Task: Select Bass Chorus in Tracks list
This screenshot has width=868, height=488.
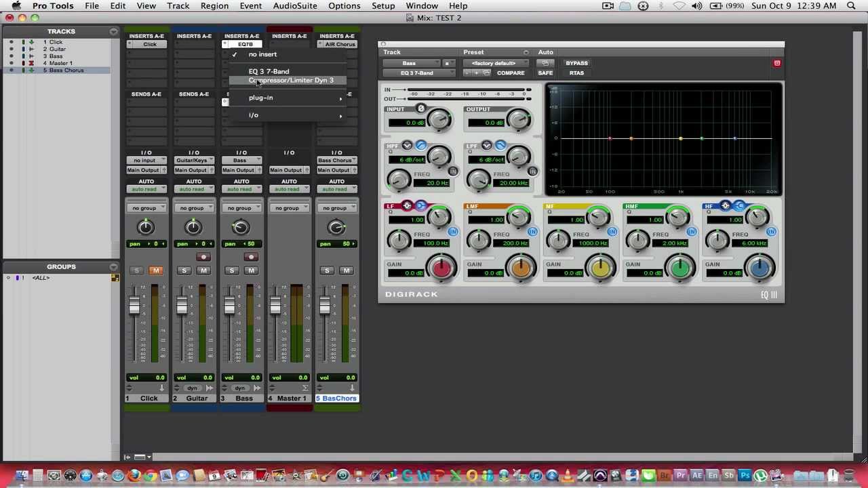Action: pos(66,70)
